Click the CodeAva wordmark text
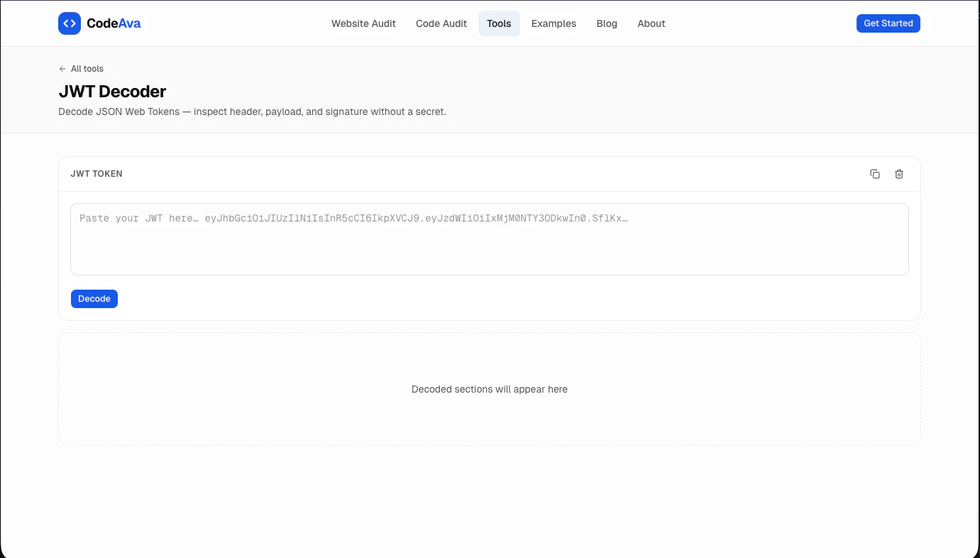The image size is (980, 558). tap(114, 23)
